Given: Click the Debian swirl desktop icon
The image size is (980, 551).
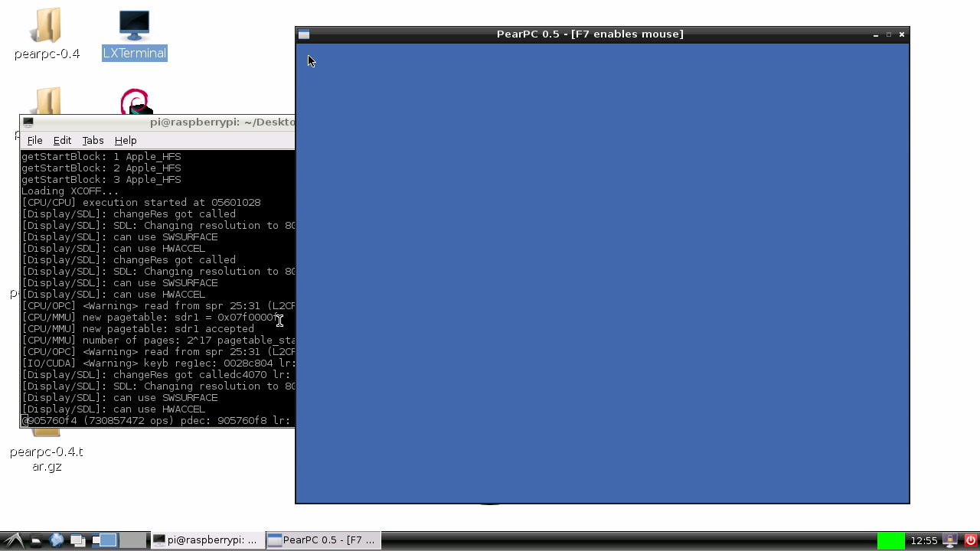Looking at the screenshot, I should (x=135, y=102).
